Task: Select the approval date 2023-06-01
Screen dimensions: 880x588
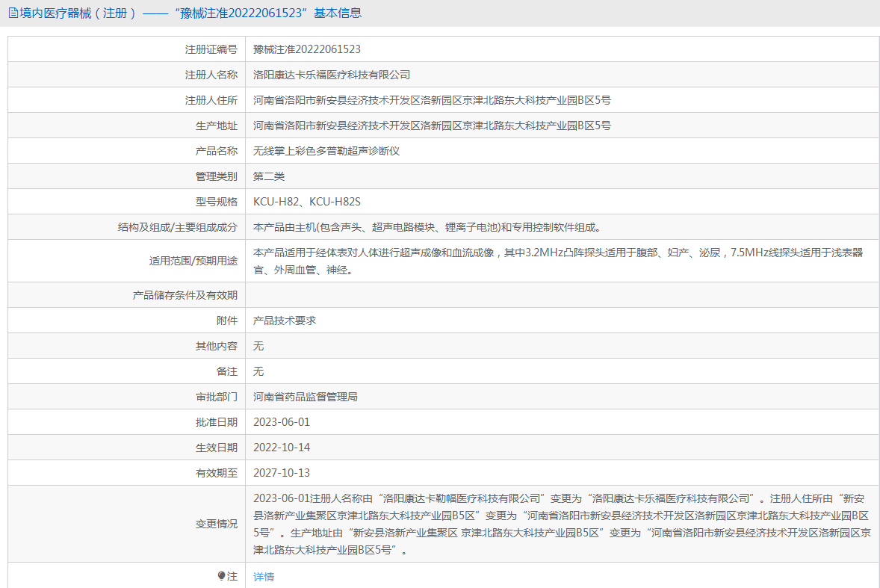Action: click(x=282, y=422)
